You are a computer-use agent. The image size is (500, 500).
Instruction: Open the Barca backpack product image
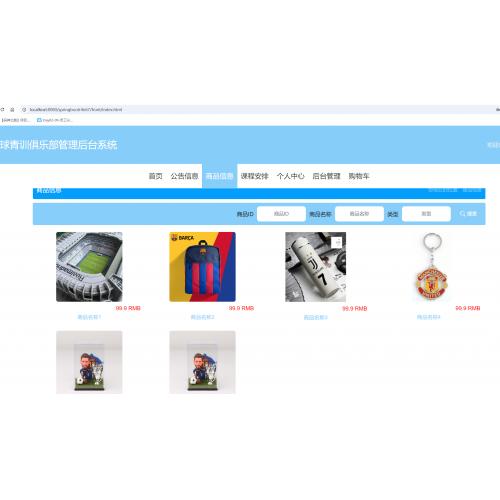202,267
